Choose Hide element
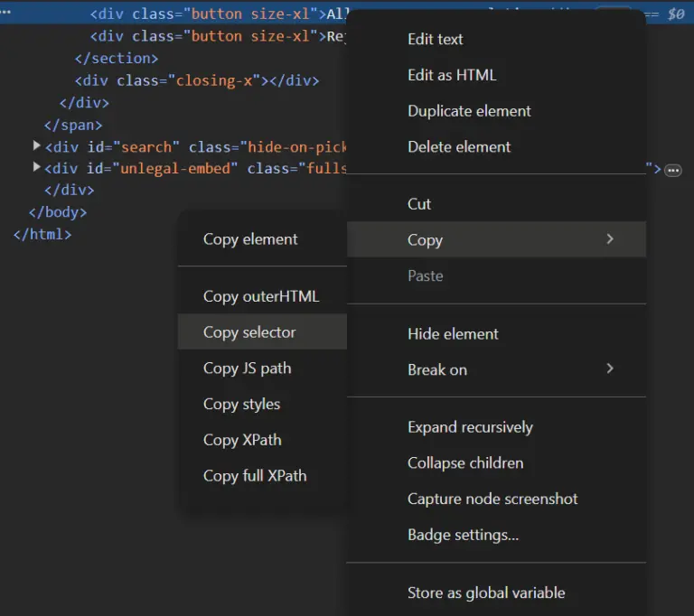This screenshot has width=694, height=616. [x=496, y=333]
